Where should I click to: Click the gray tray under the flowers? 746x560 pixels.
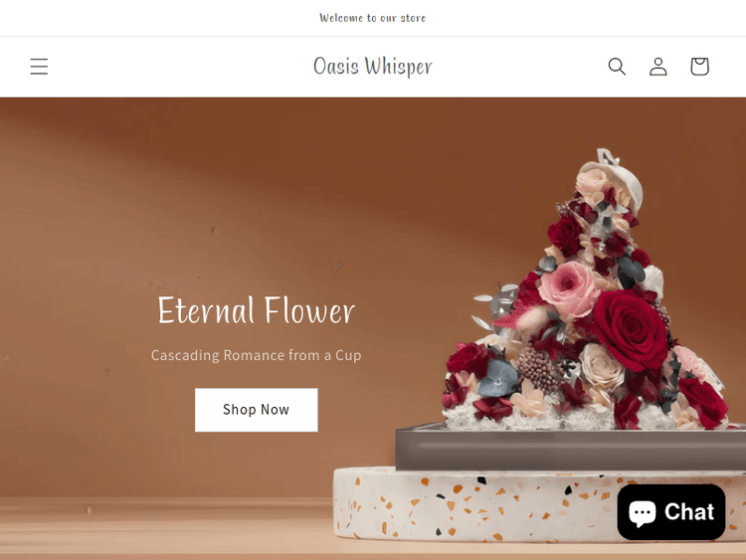click(571, 448)
